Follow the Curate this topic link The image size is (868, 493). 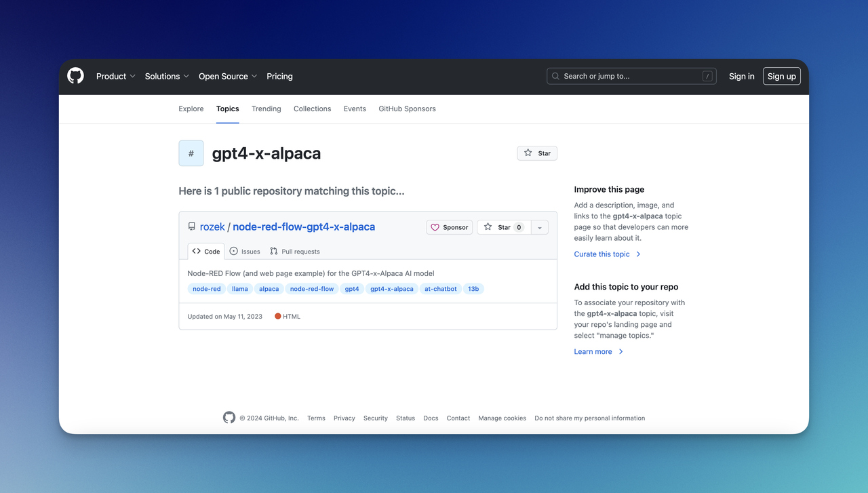coord(601,254)
